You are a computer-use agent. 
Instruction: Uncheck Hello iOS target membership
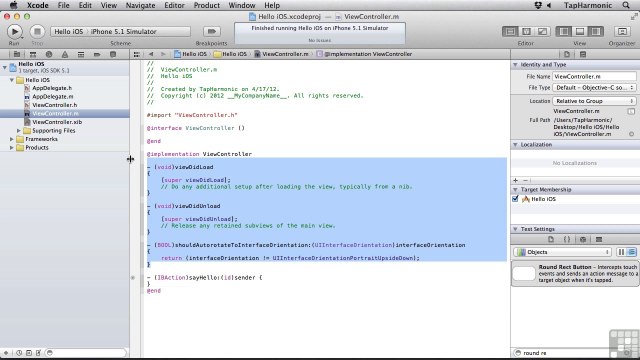coord(515,199)
